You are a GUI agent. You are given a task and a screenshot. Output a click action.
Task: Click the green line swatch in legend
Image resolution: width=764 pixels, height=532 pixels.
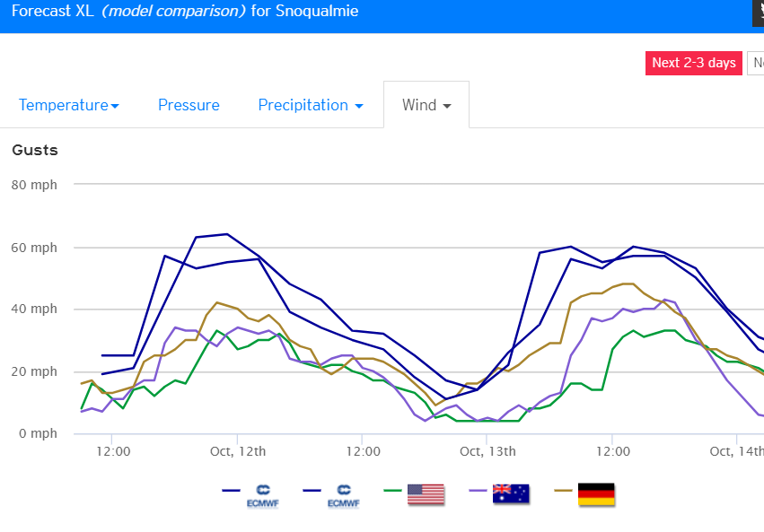(x=391, y=491)
